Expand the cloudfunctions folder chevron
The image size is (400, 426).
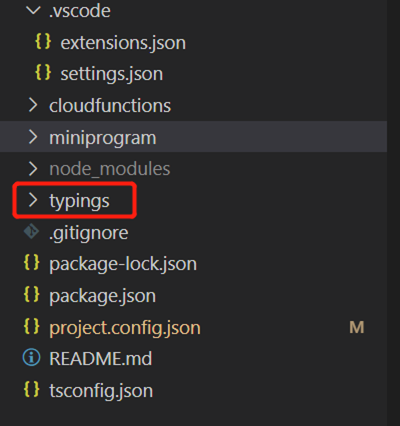point(33,105)
